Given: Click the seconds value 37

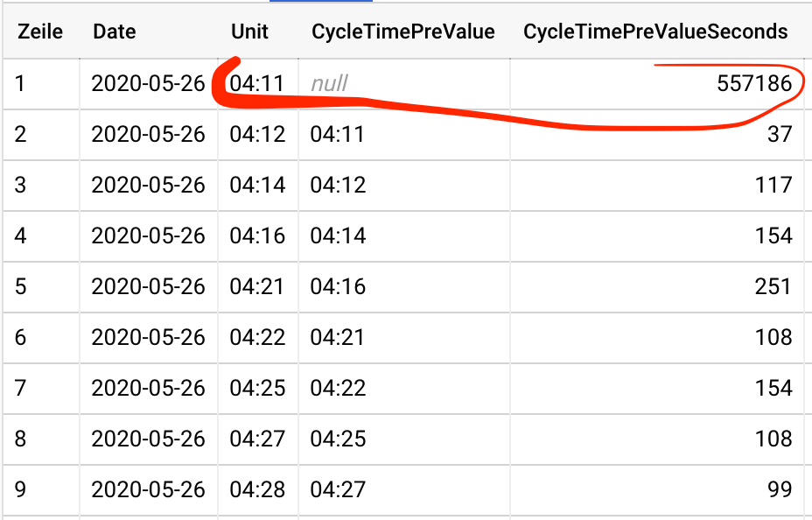Looking at the screenshot, I should pos(779,134).
